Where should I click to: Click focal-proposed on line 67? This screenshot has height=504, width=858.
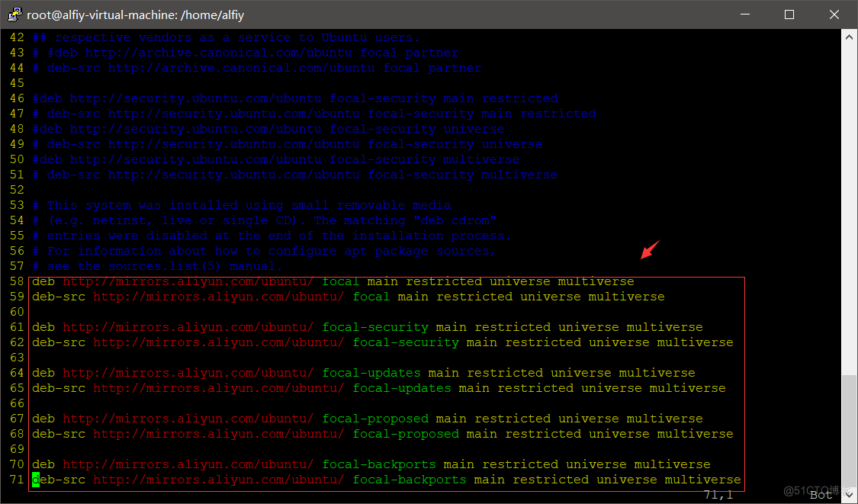(375, 419)
